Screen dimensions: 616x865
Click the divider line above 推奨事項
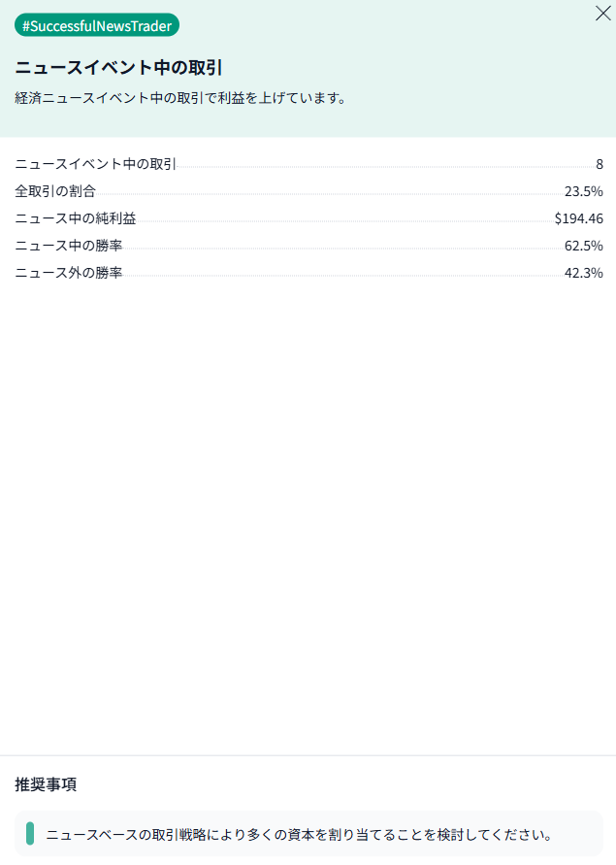(x=308, y=755)
